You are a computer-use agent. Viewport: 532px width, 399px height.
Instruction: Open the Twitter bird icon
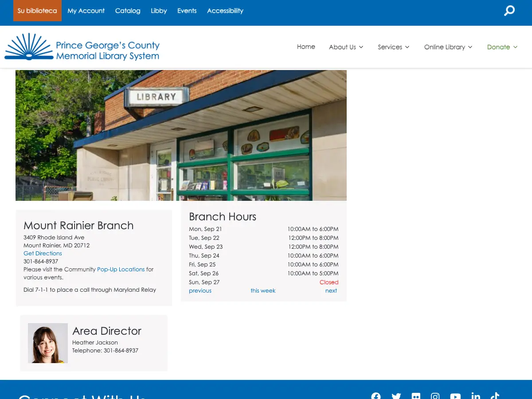coord(396,396)
